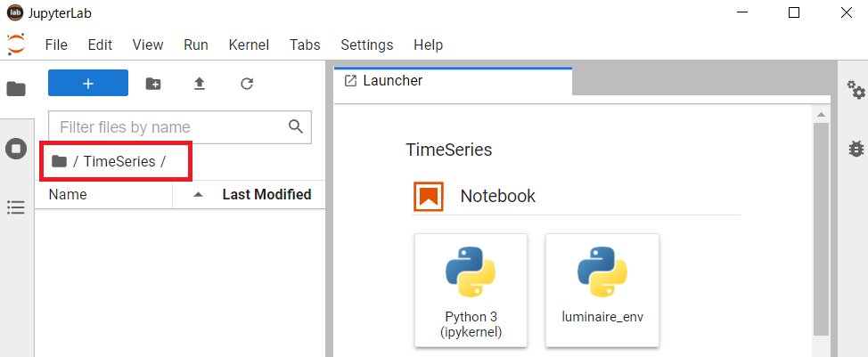
Task: Launch a luminaire_env notebook
Action: [602, 289]
